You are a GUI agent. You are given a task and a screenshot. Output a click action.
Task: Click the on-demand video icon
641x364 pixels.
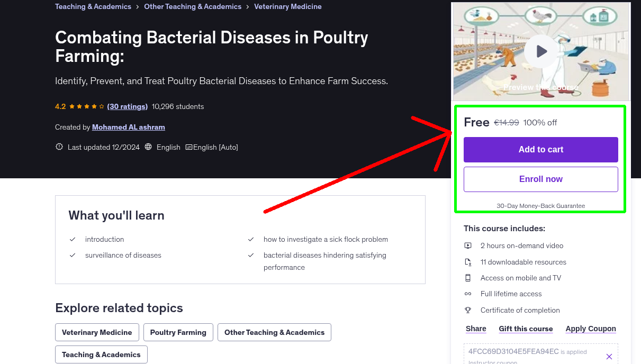point(468,245)
